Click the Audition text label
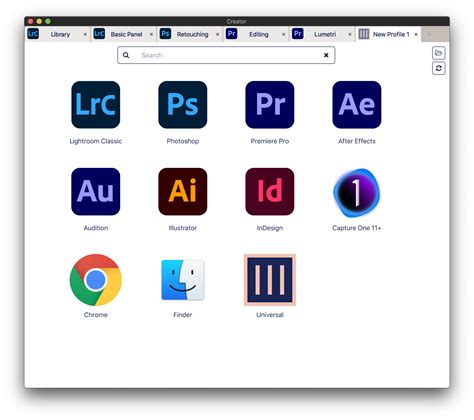Image resolution: width=474 pixels, height=420 pixels. coord(96,228)
